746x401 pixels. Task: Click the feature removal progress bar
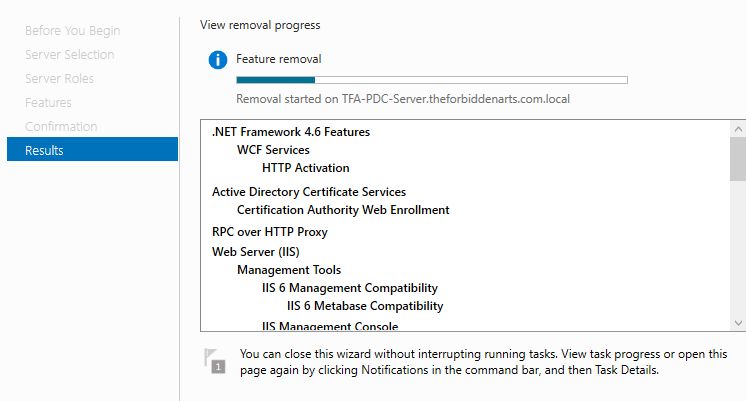431,79
